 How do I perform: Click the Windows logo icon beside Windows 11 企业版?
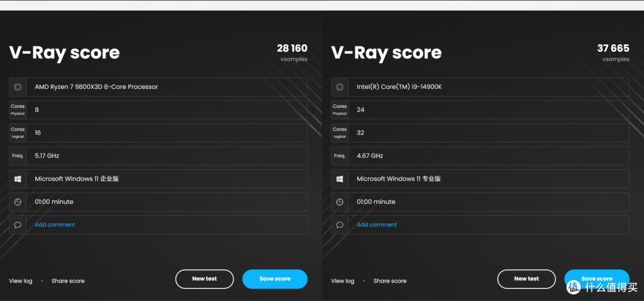tap(18, 179)
